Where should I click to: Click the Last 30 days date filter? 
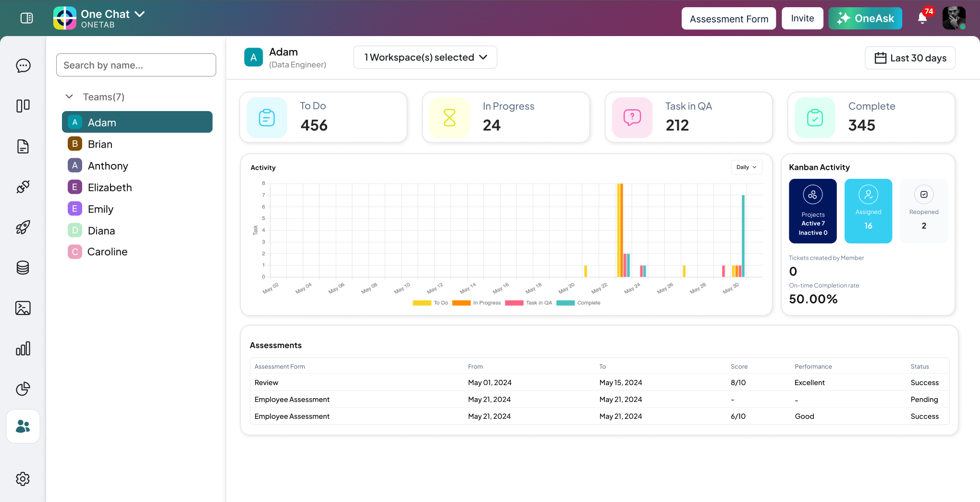click(x=910, y=58)
